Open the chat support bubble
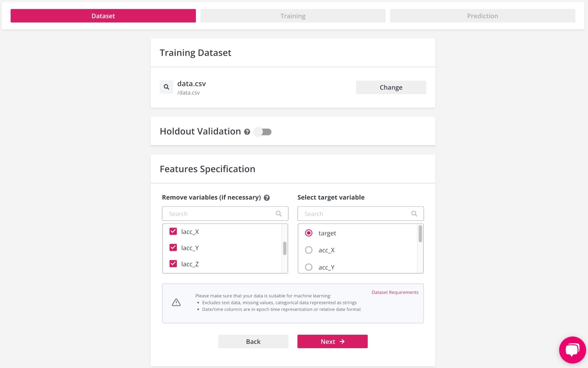The image size is (588, 368). [572, 350]
